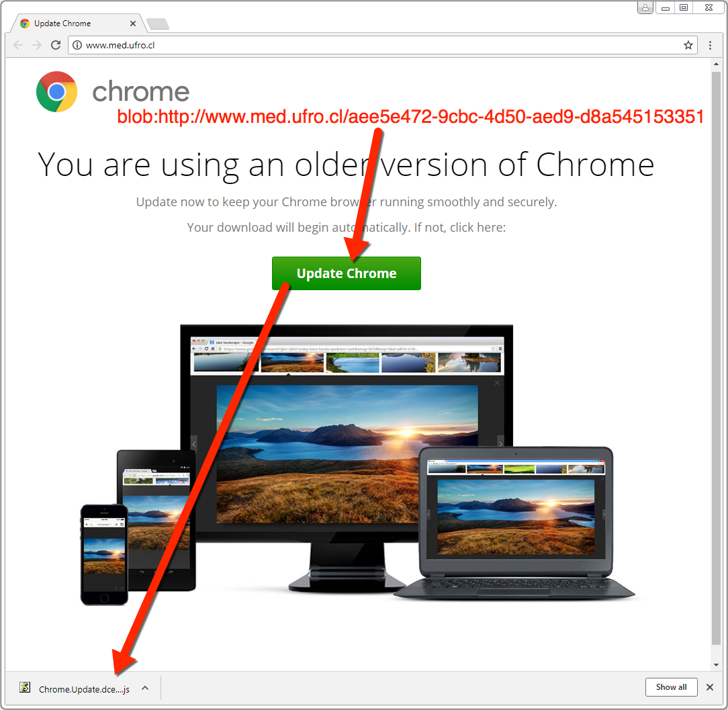Bookmark this page with the star icon
Image resolution: width=728 pixels, height=710 pixels.
click(688, 45)
